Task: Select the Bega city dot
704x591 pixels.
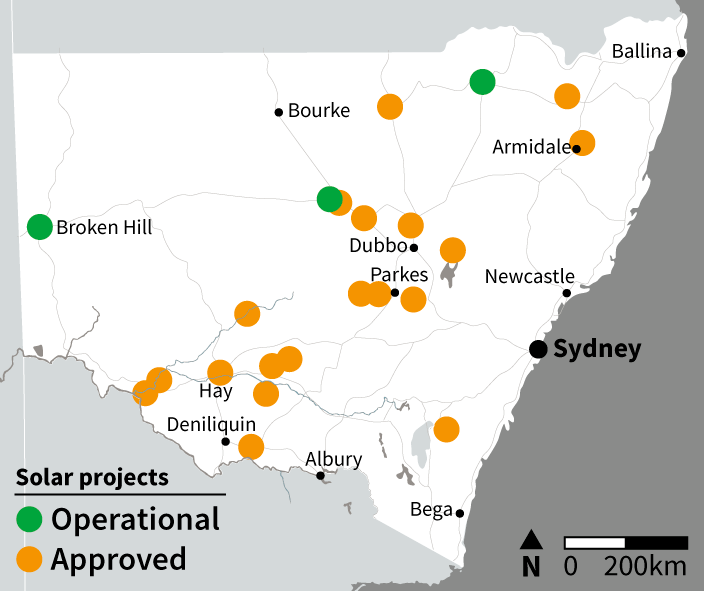Action: pos(460,513)
